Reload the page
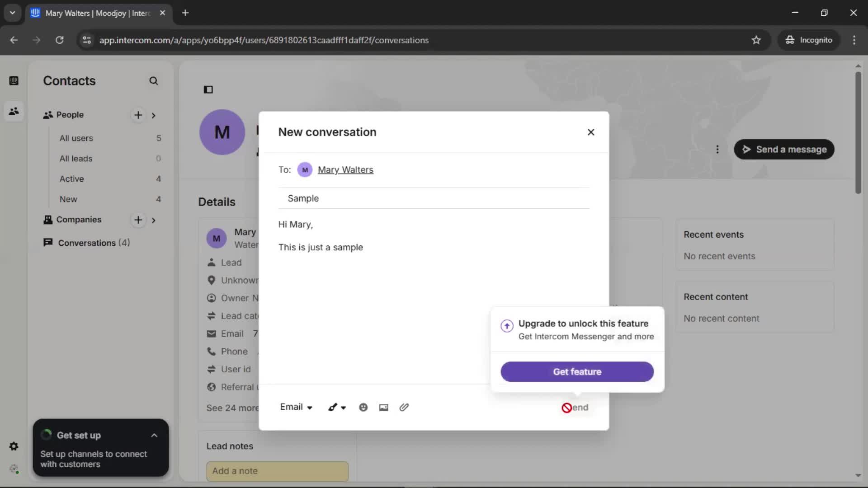 59,40
